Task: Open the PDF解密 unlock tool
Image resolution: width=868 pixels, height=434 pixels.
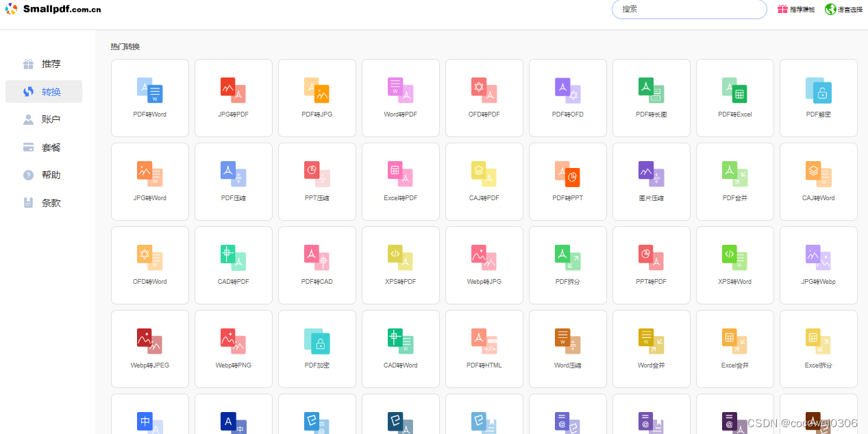Action: 818,98
